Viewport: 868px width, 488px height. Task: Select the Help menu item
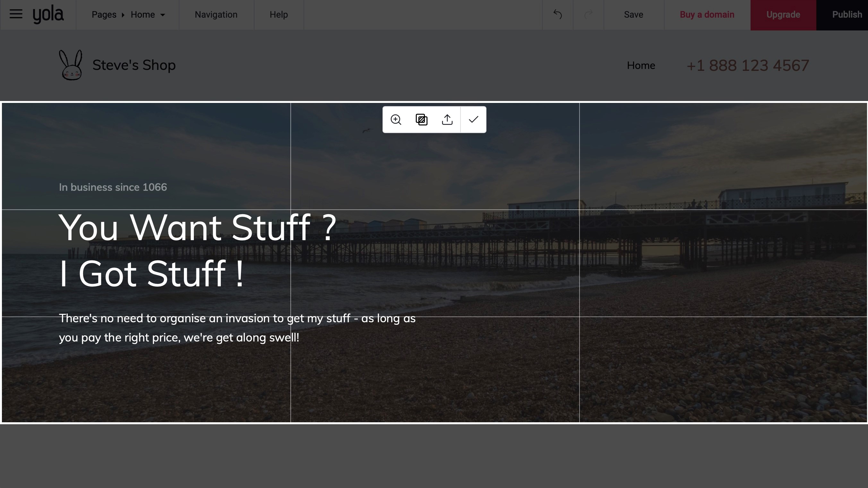(x=279, y=15)
